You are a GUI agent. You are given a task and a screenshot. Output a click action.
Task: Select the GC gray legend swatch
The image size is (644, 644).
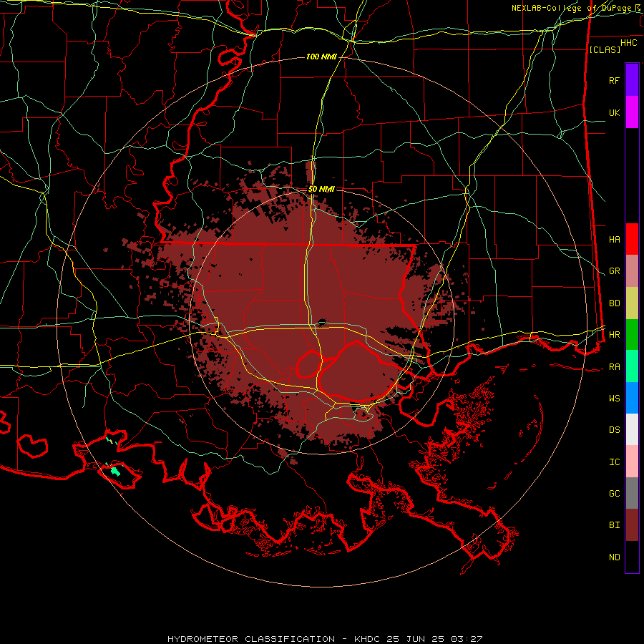(632, 493)
